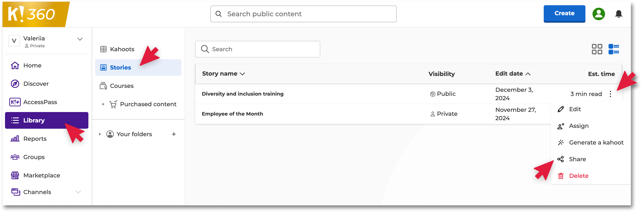Open AccessPass section

[40, 102]
